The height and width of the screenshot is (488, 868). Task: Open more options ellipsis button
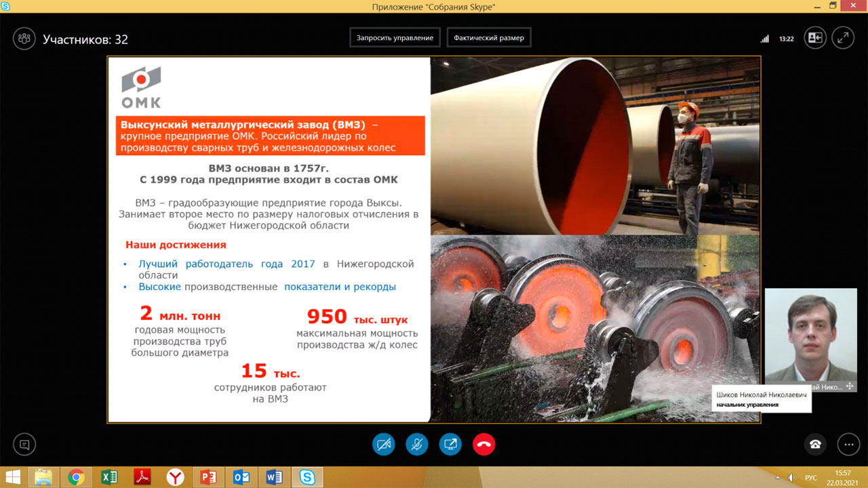[x=848, y=445]
